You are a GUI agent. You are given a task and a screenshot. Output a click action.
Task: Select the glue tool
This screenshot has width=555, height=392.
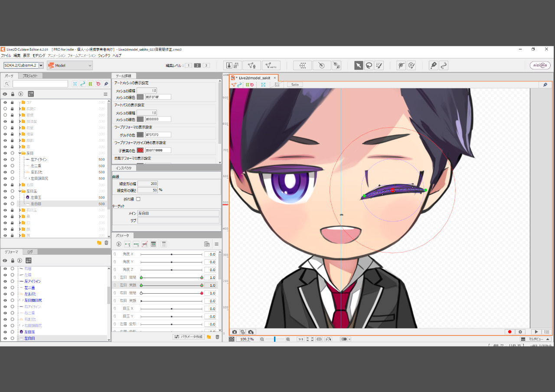tap(402, 65)
